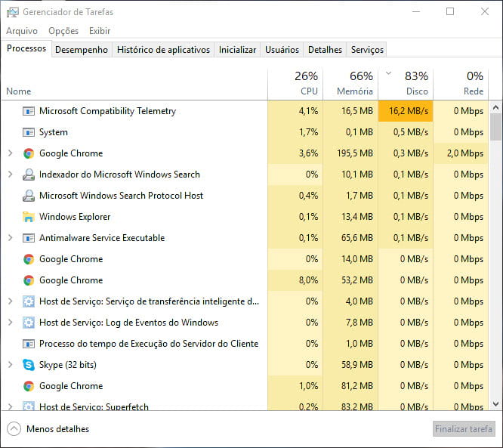Collapse view with Menos detalhes arrow

[14, 429]
